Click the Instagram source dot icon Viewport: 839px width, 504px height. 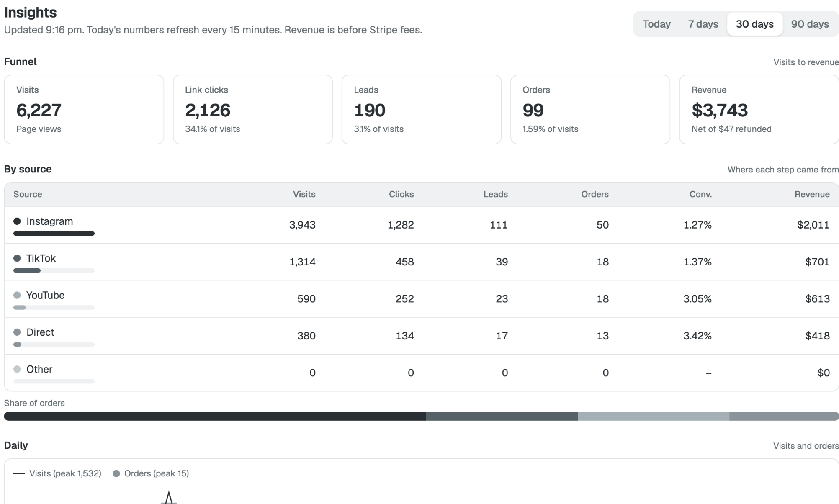pyautogui.click(x=17, y=221)
